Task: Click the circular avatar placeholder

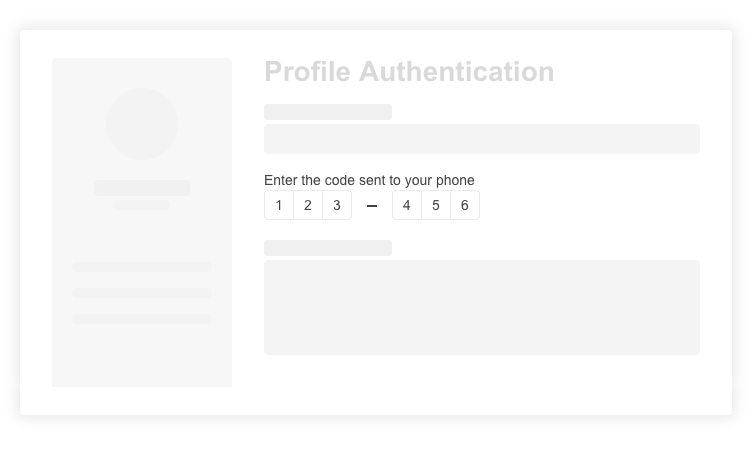Action: [x=142, y=124]
